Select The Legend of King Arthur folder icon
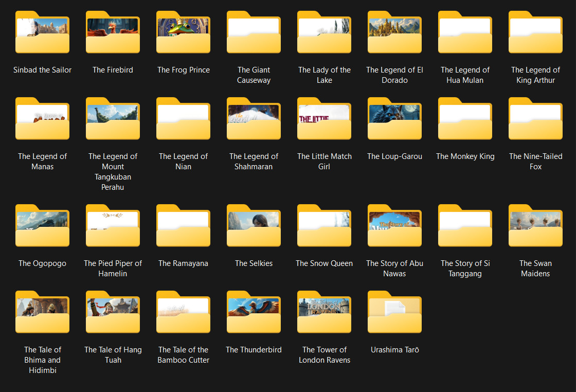The height and width of the screenshot is (392, 576). coord(535,32)
